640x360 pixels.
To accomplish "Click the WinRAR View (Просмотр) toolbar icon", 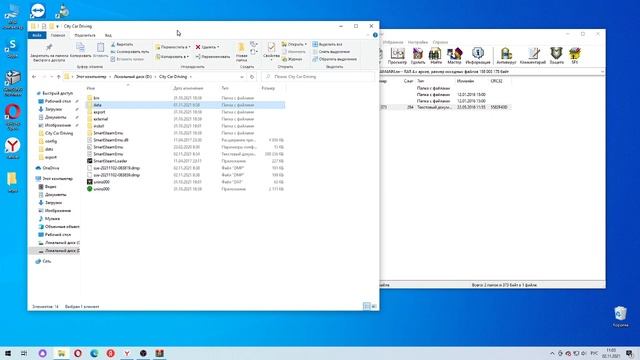I will point(397,56).
